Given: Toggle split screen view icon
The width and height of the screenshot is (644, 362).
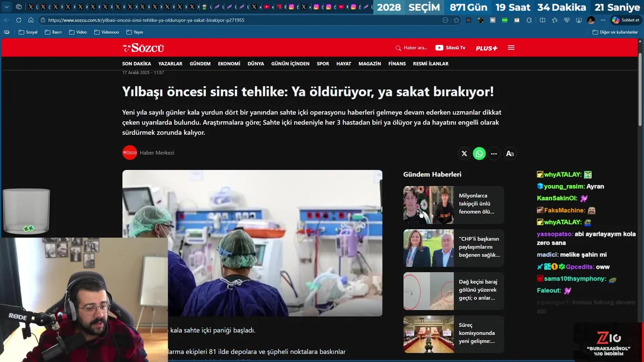Looking at the screenshot, I should (542, 20).
